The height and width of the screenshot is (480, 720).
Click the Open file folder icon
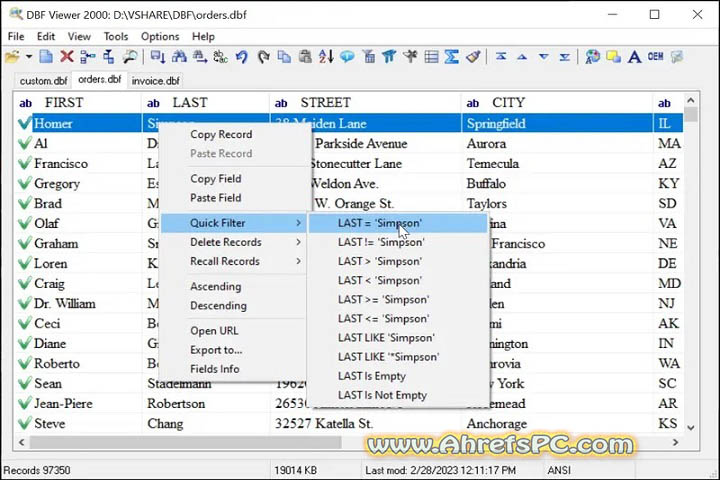13,57
